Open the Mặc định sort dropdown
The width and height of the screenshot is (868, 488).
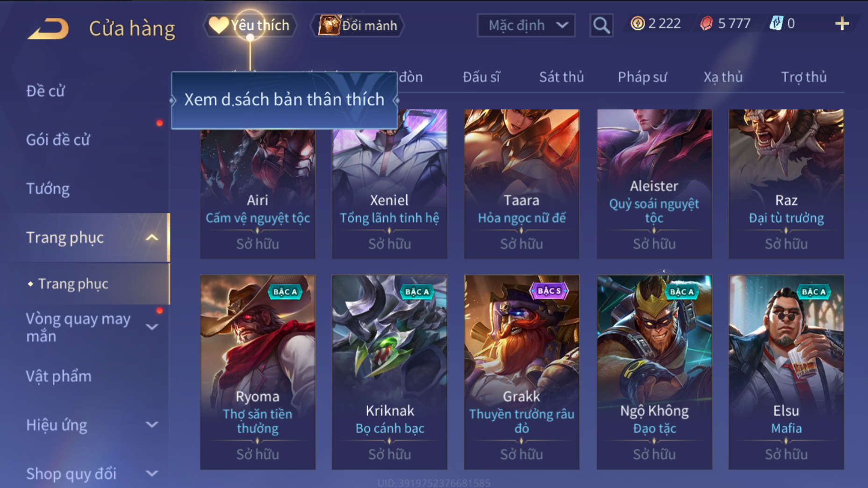(526, 25)
